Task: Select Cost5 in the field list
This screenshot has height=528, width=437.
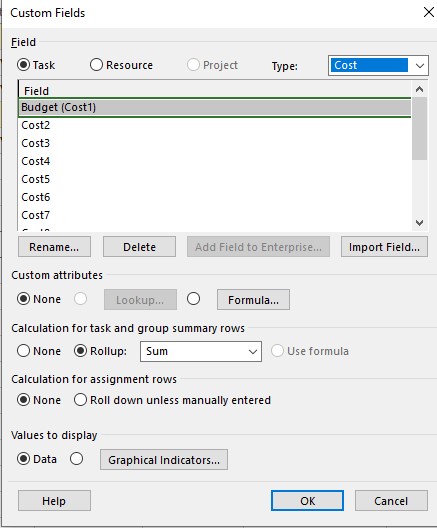Action: tap(214, 179)
